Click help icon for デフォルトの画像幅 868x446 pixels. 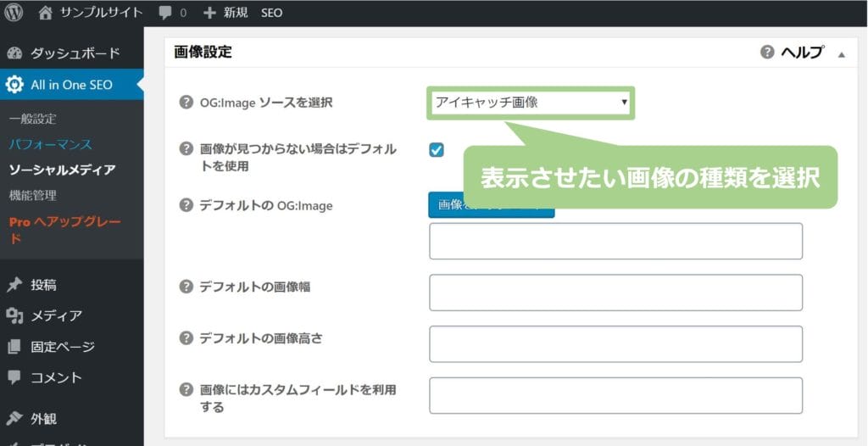click(186, 287)
